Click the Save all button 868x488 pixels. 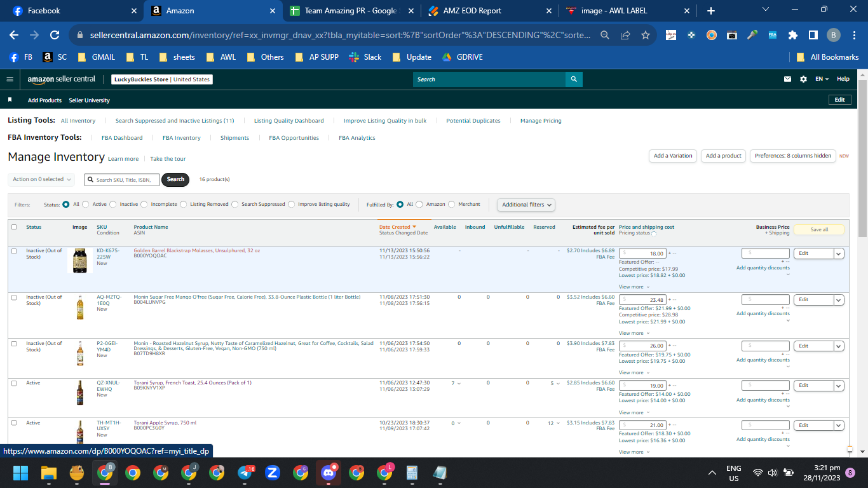pos(819,229)
